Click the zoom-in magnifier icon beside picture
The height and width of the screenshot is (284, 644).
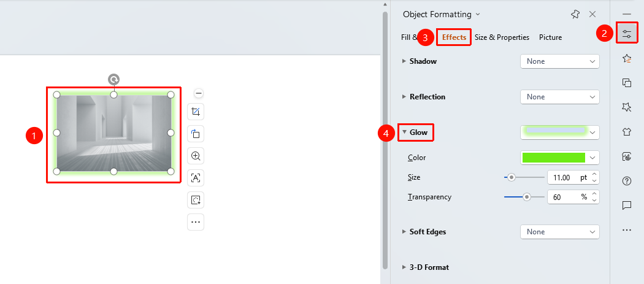click(196, 156)
